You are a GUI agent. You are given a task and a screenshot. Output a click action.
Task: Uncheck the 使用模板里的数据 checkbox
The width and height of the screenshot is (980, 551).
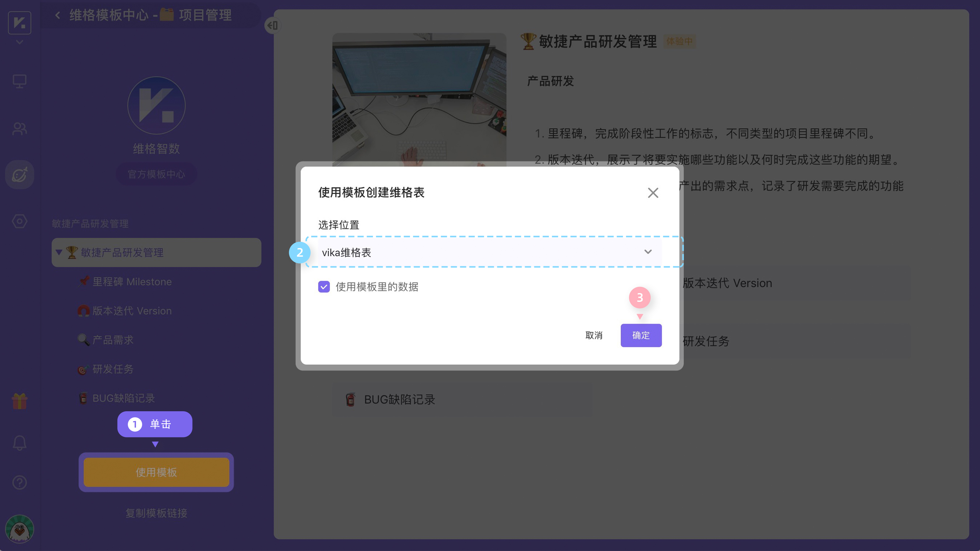(x=324, y=287)
